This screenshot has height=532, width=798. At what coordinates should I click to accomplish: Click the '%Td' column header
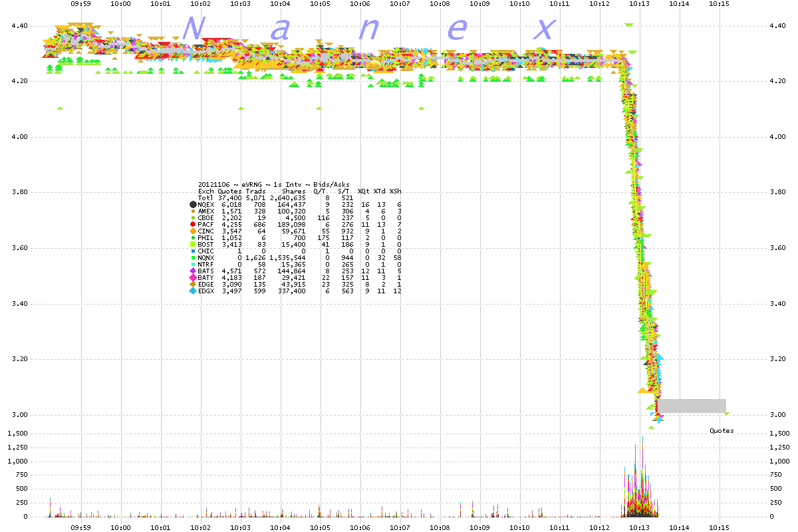[380, 191]
